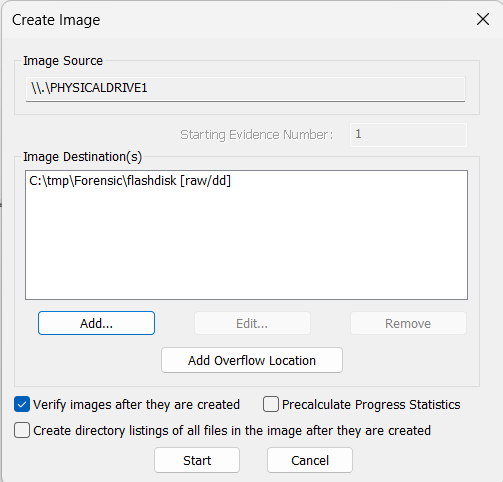Enable Create directory listings checkbox
503x482 pixels.
pyautogui.click(x=22, y=431)
